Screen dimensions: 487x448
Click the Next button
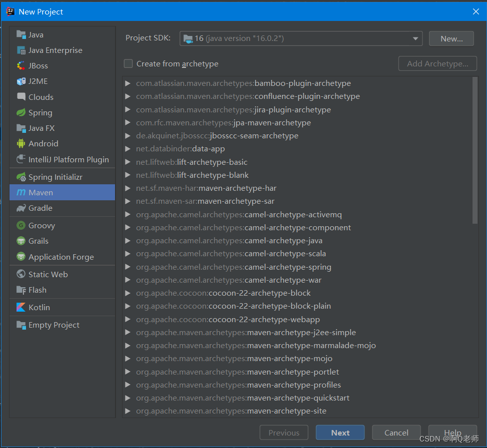(x=340, y=433)
